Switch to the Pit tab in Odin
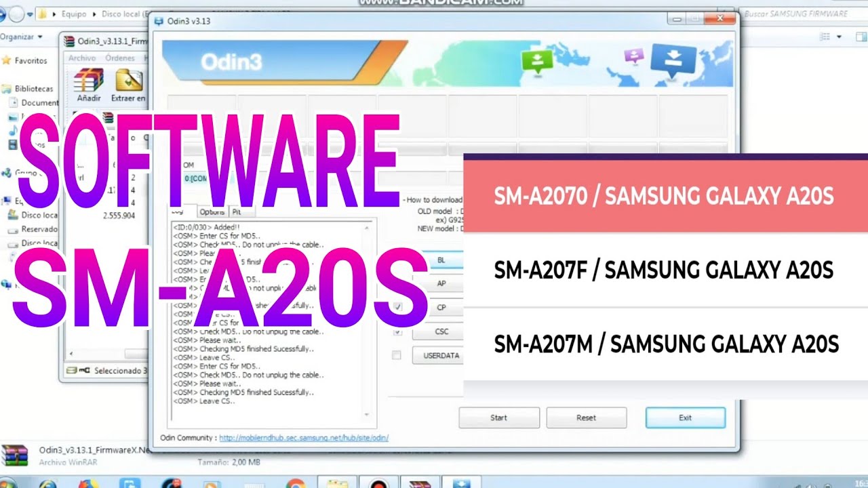868x488 pixels. click(x=237, y=211)
